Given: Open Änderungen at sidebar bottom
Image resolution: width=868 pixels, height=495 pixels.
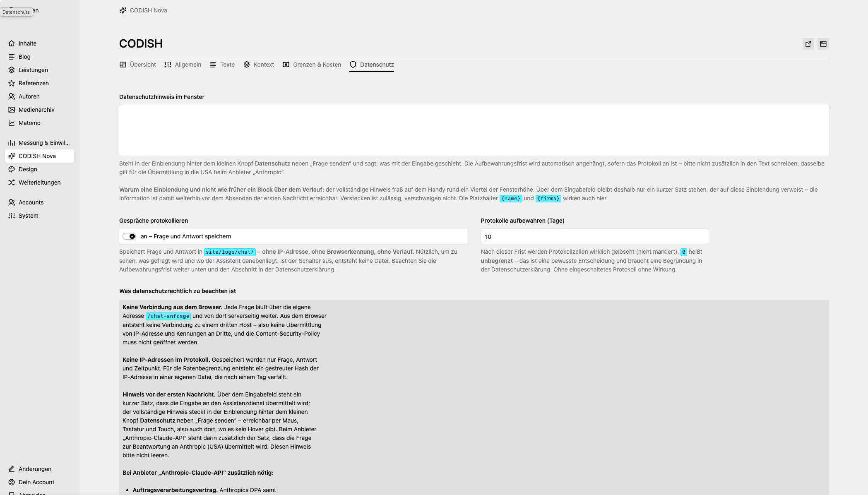Looking at the screenshot, I should (x=39, y=469).
